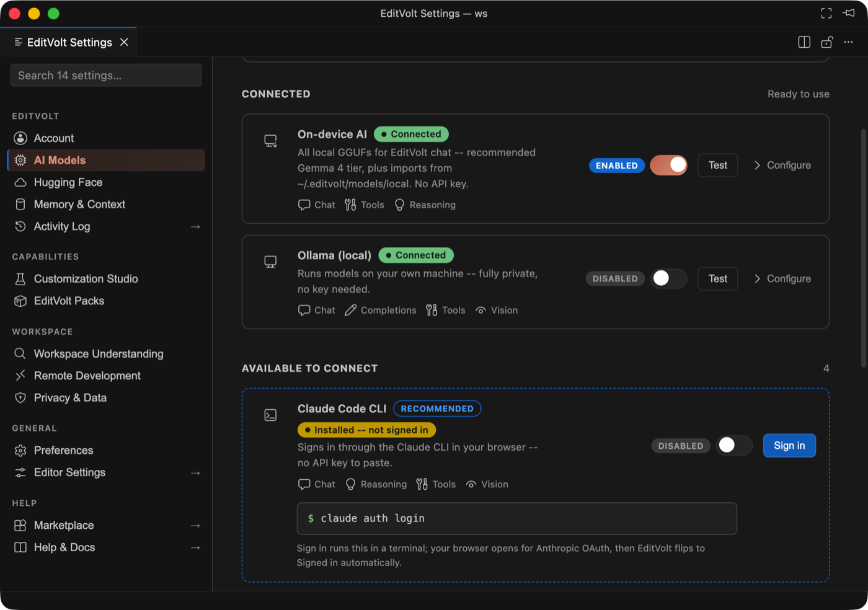
Task: Open Help & Docs via its arrow
Action: tap(195, 548)
